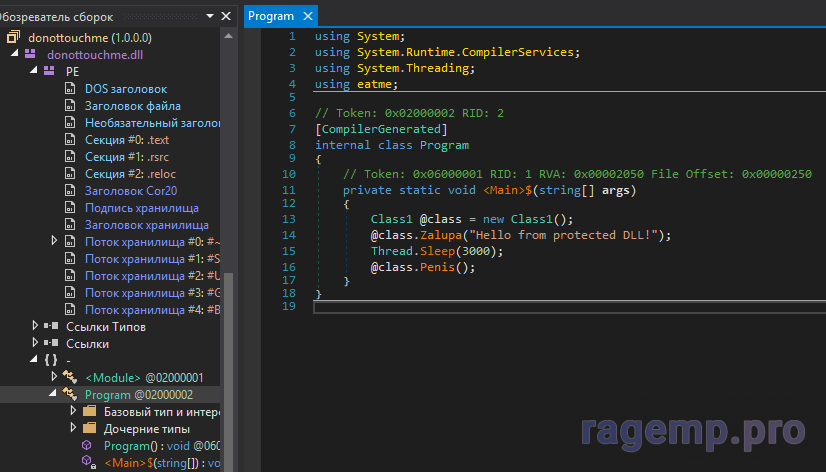Click the Ссылки Типов references icon
The image size is (826, 472).
click(x=51, y=326)
